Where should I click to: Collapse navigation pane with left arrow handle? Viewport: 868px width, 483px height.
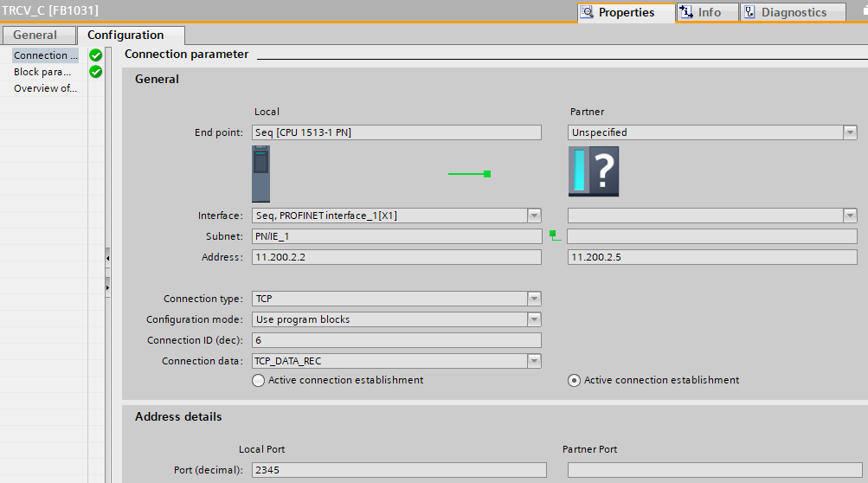(x=107, y=258)
